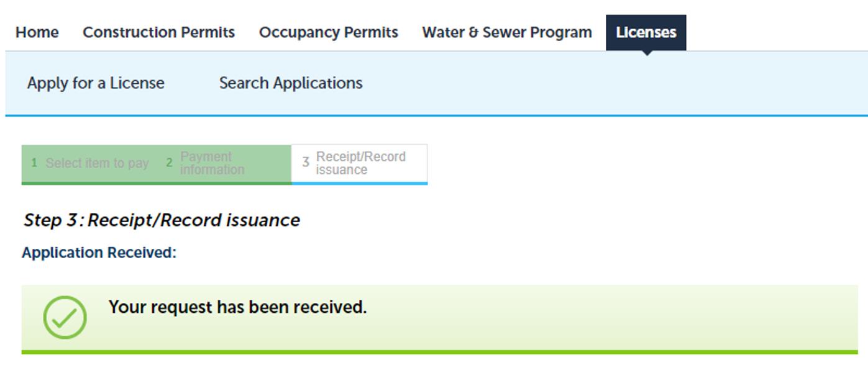Open the Home tab
The image size is (868, 368).
pyautogui.click(x=37, y=32)
